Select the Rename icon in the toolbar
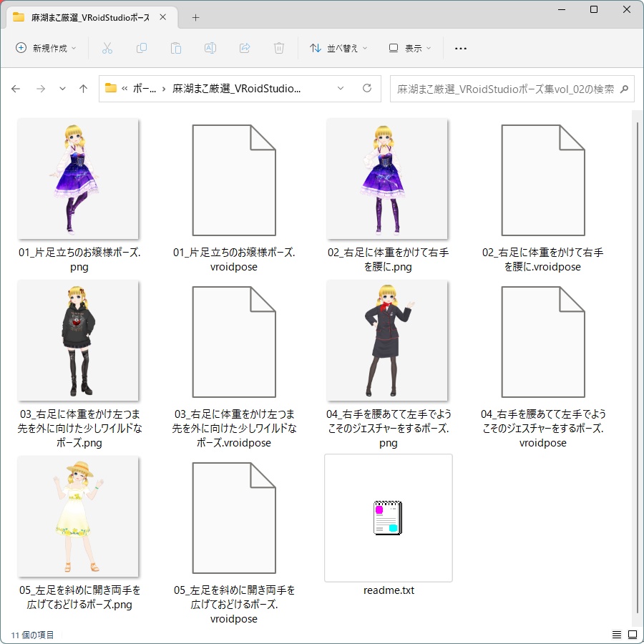This screenshot has width=644, height=644. click(209, 48)
